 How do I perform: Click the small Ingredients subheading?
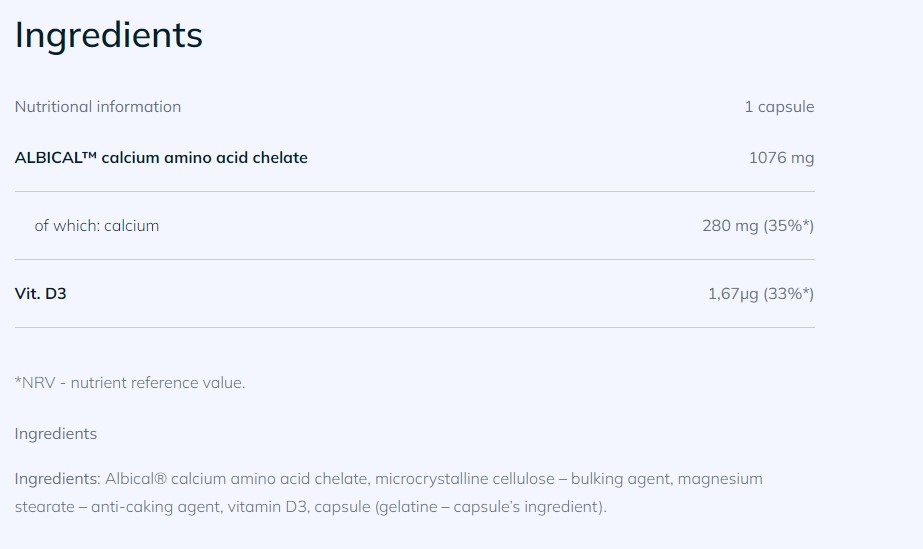click(56, 433)
